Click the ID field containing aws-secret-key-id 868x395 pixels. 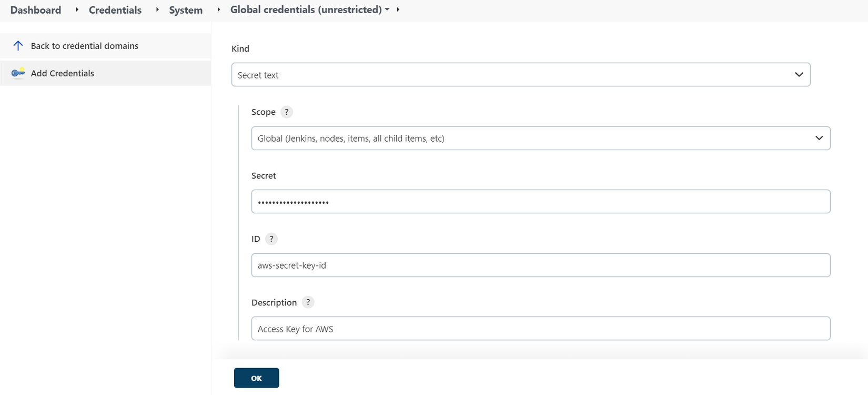[x=540, y=265]
